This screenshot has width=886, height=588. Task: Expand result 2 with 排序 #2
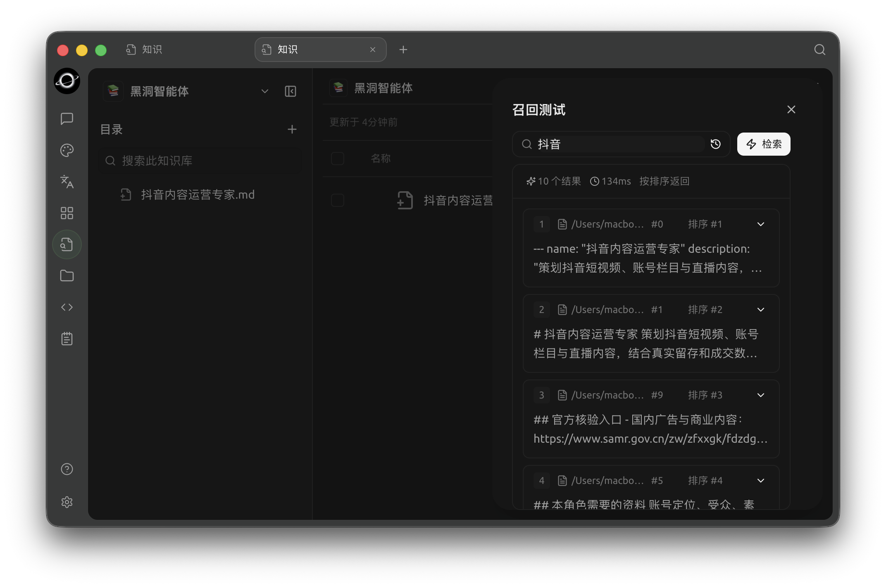[761, 310]
